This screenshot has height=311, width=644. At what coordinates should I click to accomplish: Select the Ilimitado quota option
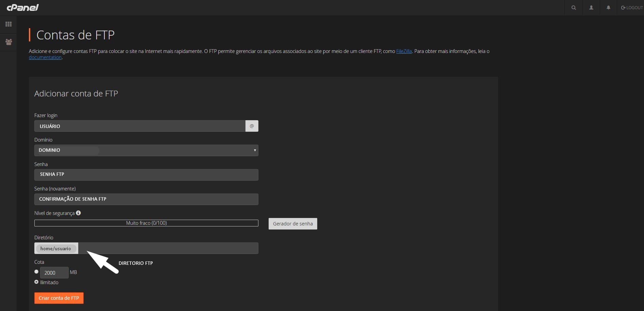[36, 282]
